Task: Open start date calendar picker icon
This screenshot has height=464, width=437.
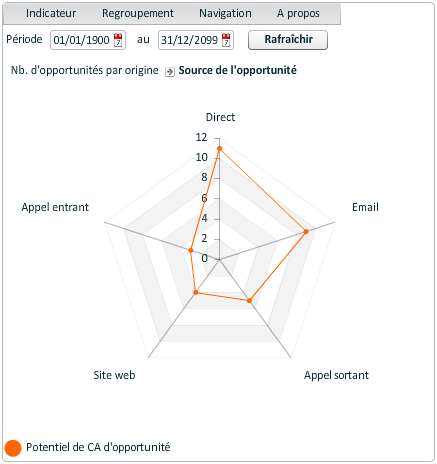Action: (x=118, y=40)
